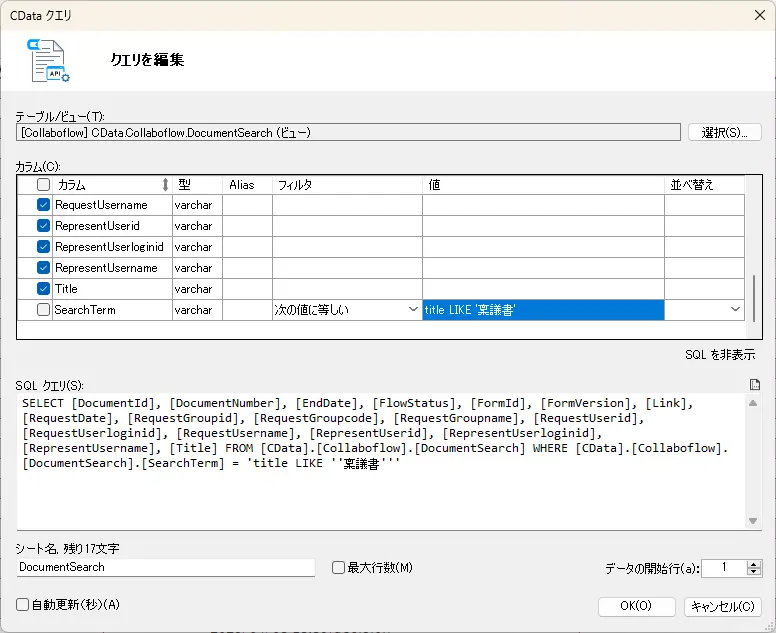Viewport: 776px width, 633px height.
Task: Uncheck the RepresentUserid column checkbox
Action: coord(44,226)
